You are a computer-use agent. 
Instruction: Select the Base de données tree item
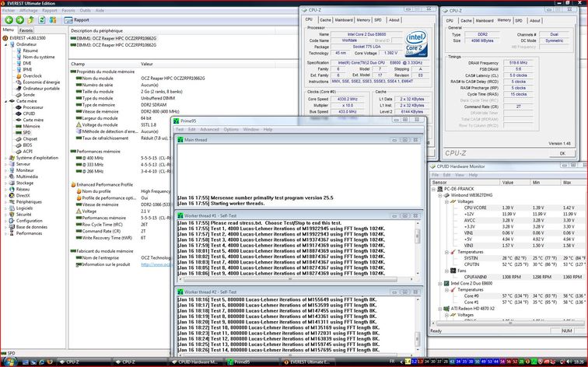click(x=31, y=227)
